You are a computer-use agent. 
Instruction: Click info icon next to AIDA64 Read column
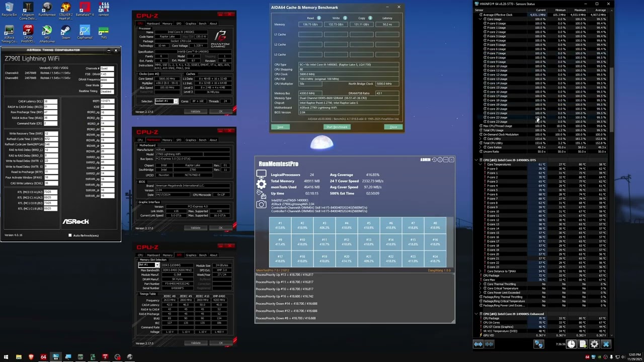[x=318, y=18]
